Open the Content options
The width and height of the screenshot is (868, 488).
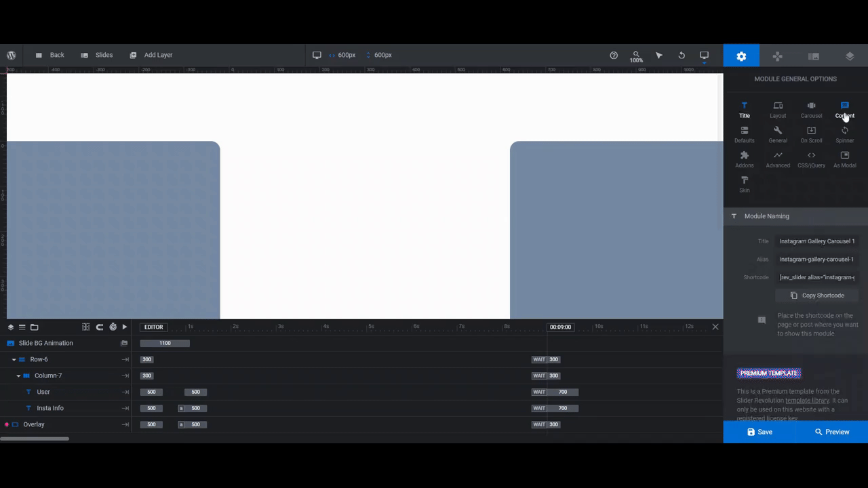[845, 110]
